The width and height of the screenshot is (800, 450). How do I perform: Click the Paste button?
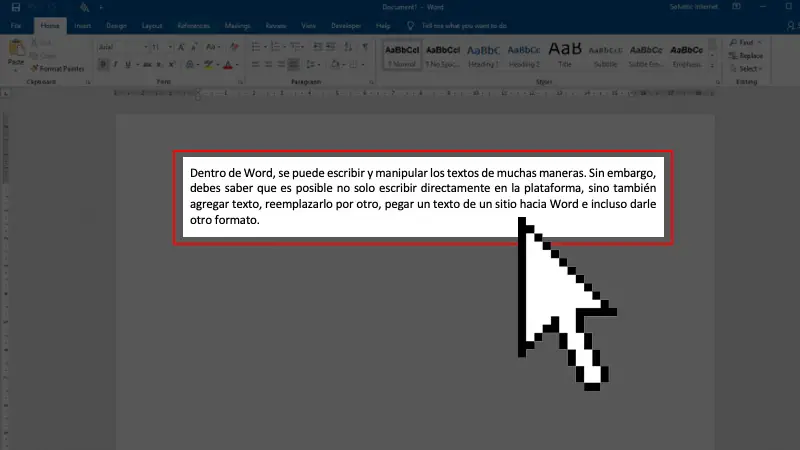click(16, 53)
